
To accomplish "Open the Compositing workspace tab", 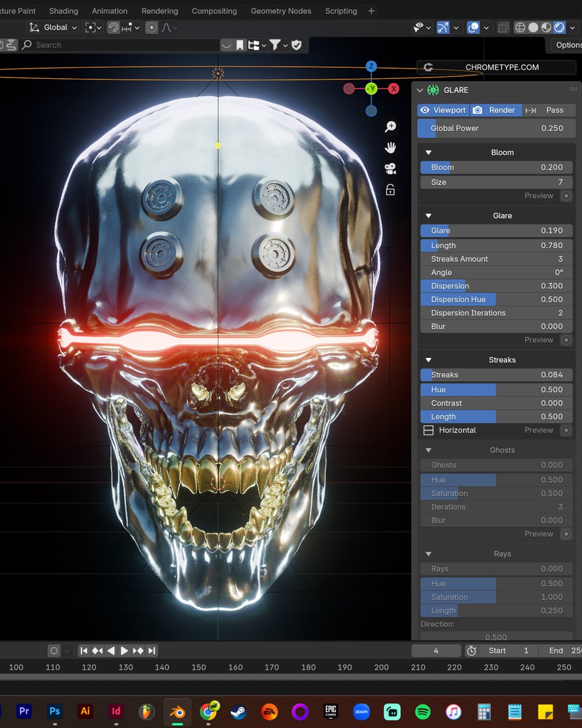I will (x=214, y=11).
